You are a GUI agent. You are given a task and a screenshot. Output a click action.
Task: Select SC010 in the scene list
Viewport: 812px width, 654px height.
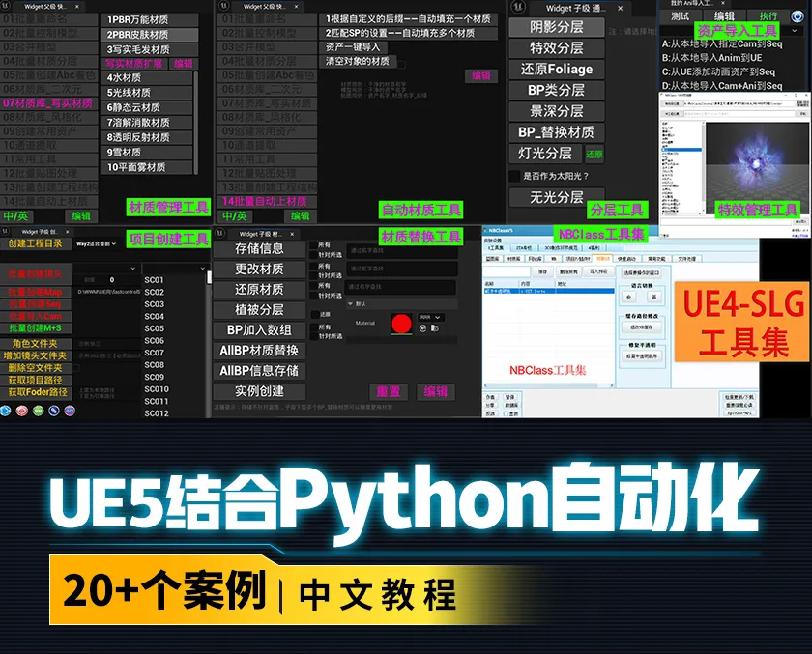click(x=157, y=389)
